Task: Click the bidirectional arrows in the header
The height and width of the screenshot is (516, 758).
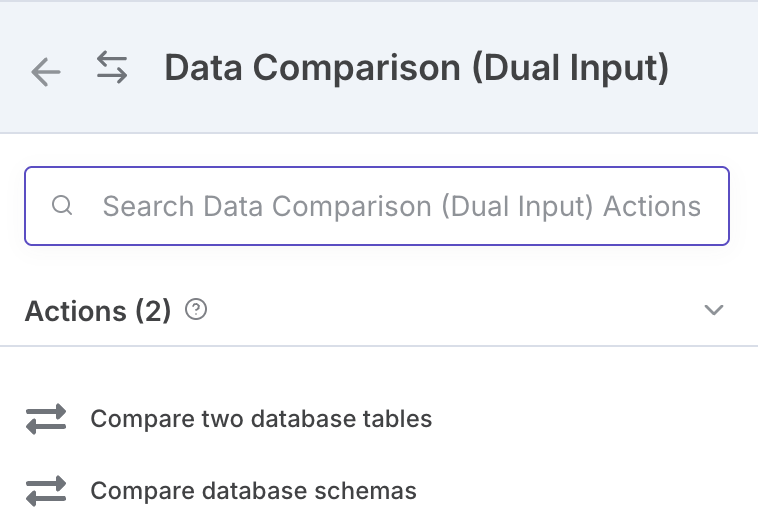Action: [112, 68]
